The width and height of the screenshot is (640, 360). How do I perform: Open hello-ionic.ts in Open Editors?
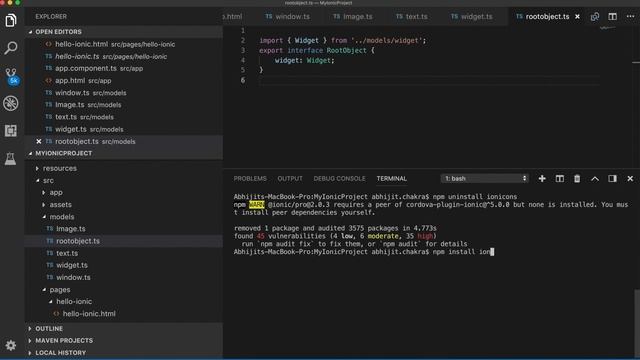(x=124, y=56)
